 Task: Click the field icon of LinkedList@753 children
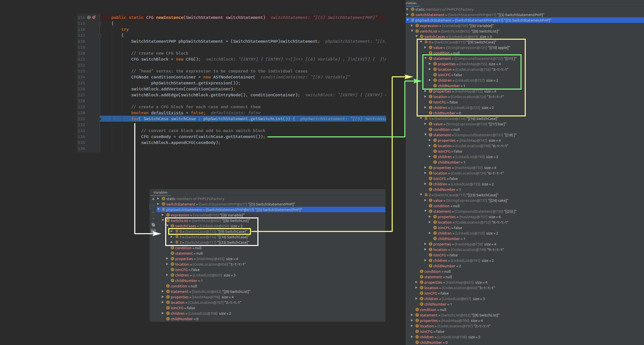[x=435, y=233]
